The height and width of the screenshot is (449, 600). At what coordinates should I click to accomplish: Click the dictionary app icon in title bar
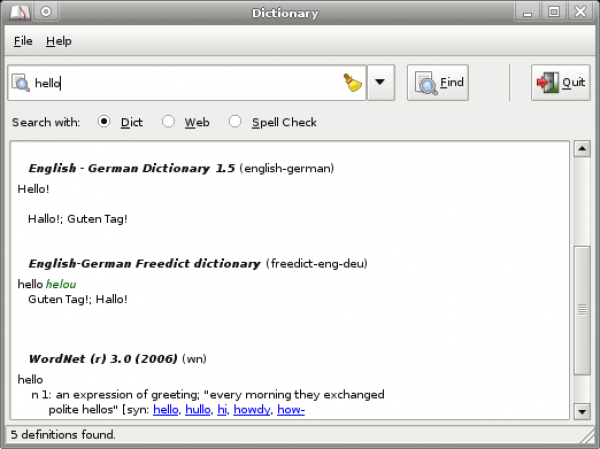click(x=20, y=12)
